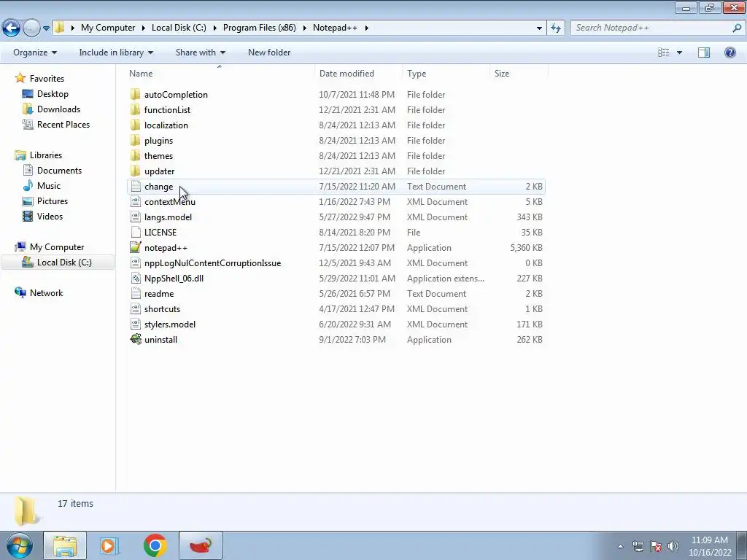Click Local Disk (C:) in address bar
This screenshot has width=747, height=560.
tap(179, 28)
